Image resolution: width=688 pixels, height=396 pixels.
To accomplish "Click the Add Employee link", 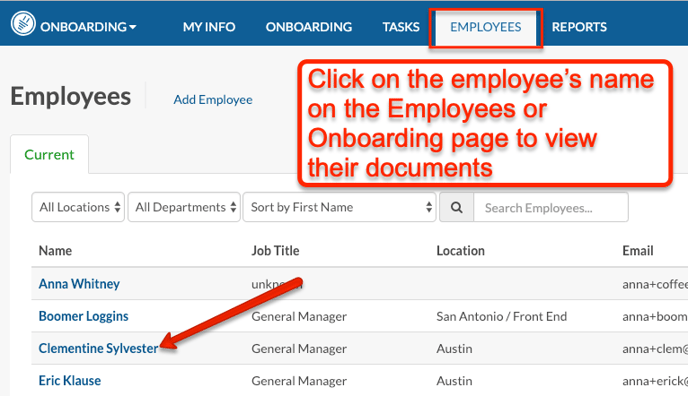I will coord(213,100).
